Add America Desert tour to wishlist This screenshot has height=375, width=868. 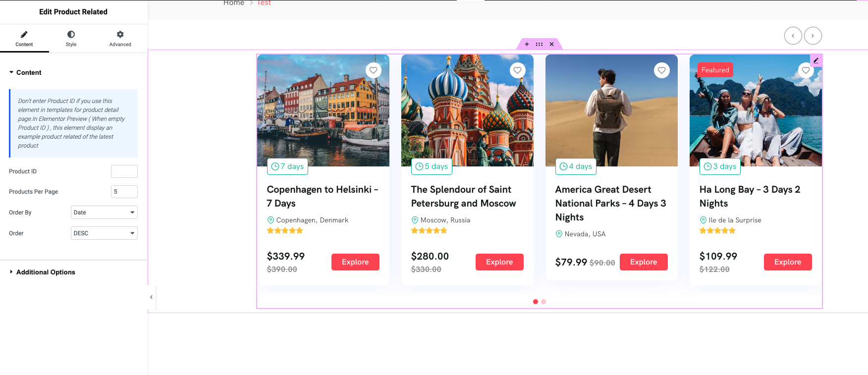tap(662, 70)
